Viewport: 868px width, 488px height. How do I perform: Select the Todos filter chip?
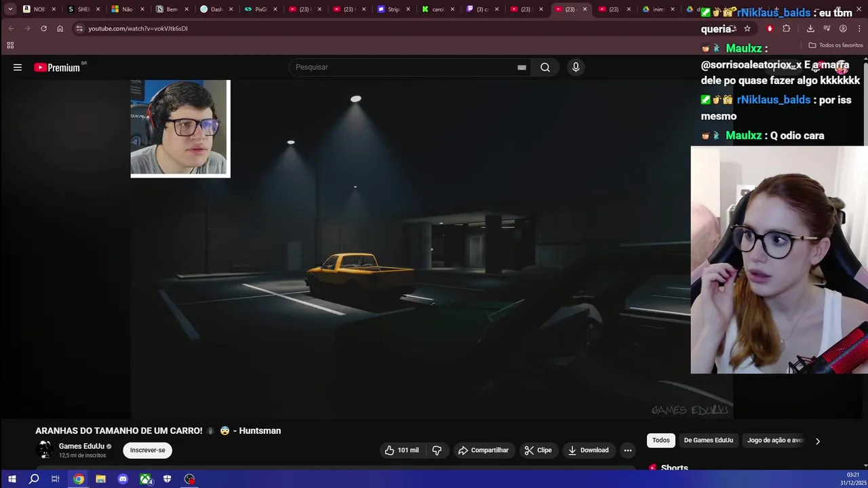click(660, 441)
